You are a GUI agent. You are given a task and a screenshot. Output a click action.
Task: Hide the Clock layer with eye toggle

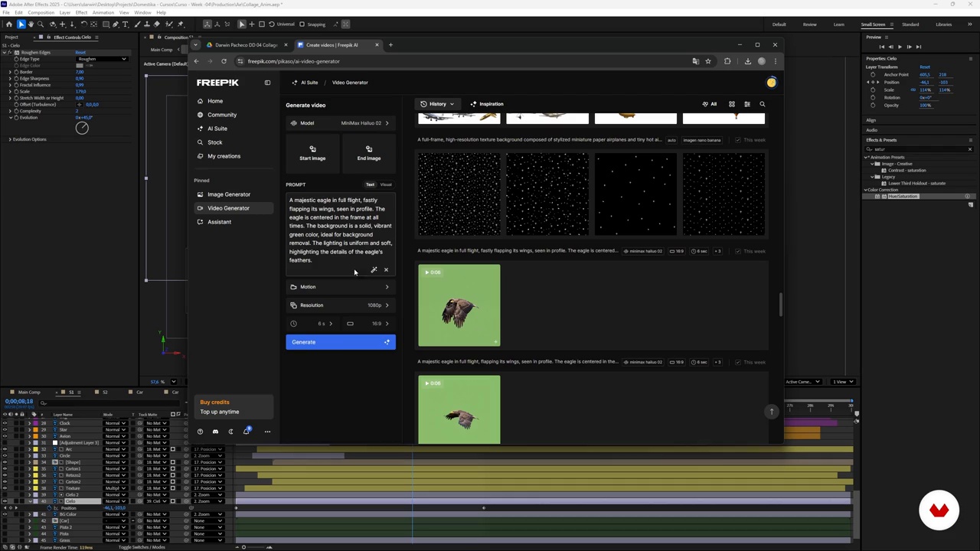click(x=5, y=423)
